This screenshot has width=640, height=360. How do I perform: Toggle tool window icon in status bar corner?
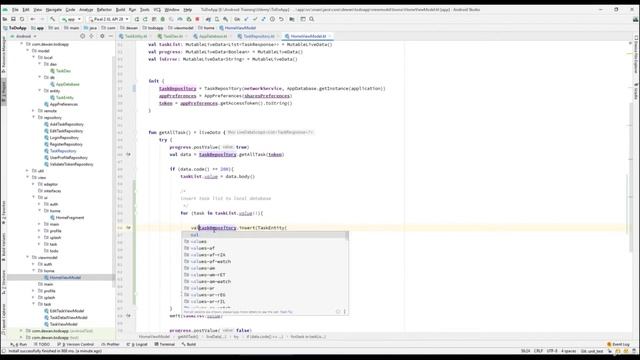[x=4, y=351]
